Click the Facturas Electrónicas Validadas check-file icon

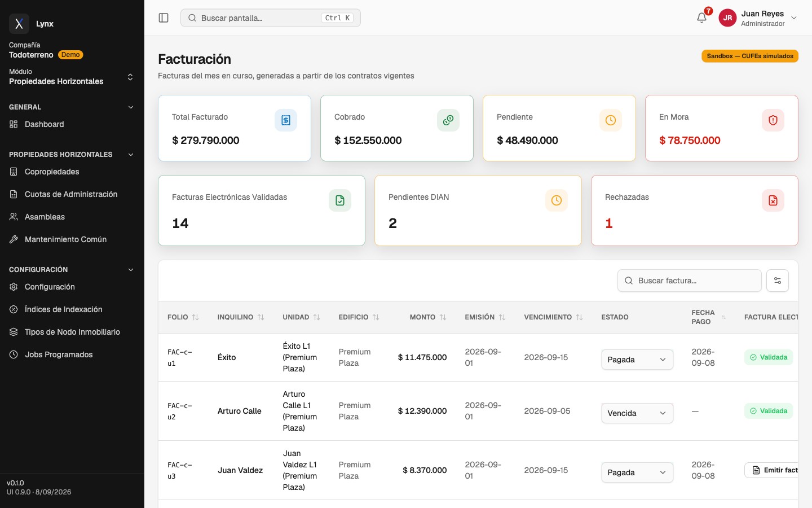340,200
